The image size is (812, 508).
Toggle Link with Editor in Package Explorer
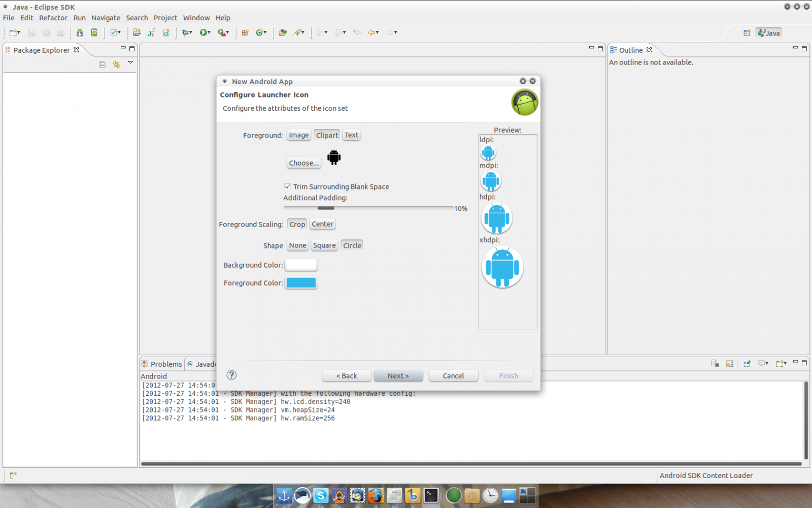[x=117, y=65]
